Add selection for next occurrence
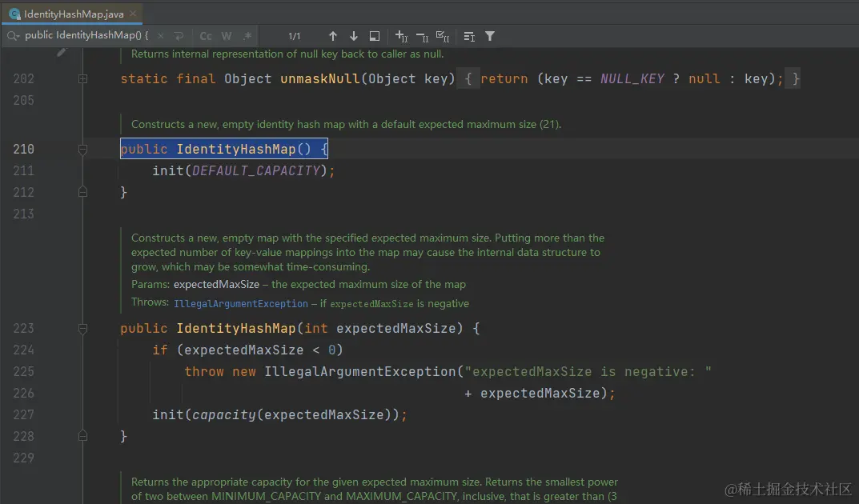Screen dimensions: 859x504 pos(401,36)
